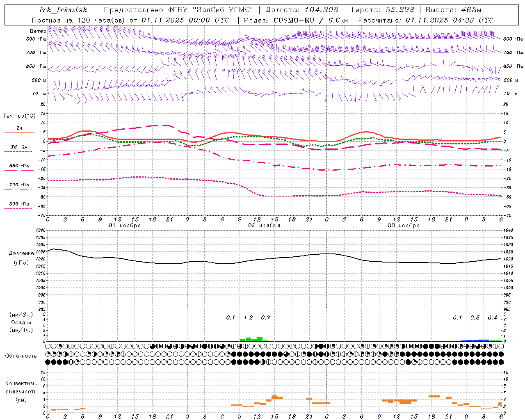Click the 'Тем-ра(°C)' temperature panel label
Viewport: 525px width, 420px height.
click(x=19, y=116)
